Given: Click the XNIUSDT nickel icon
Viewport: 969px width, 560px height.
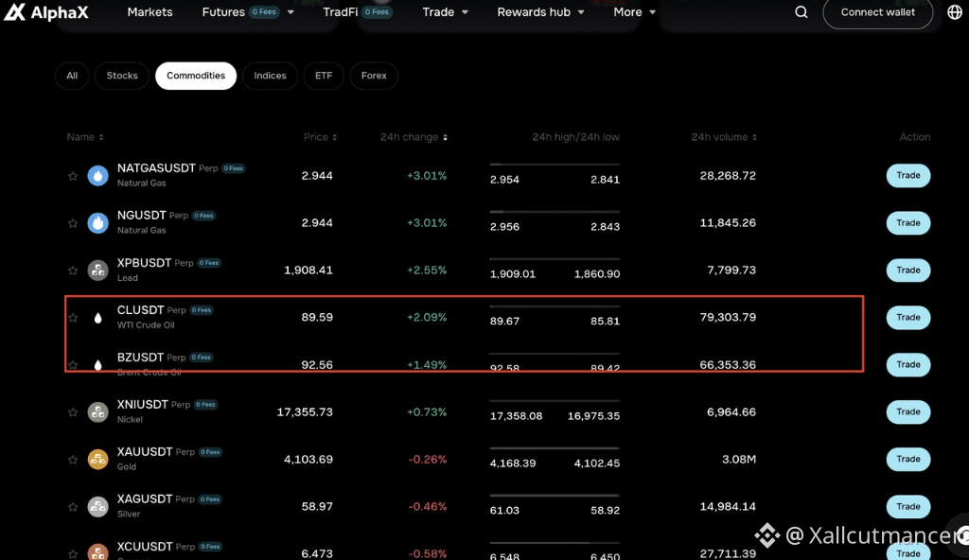Looking at the screenshot, I should click(97, 412).
